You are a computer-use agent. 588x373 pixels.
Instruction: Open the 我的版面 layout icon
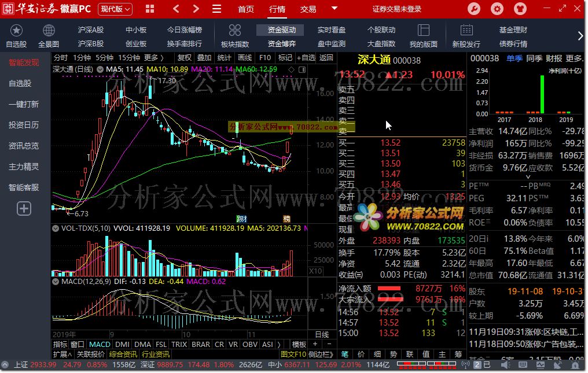click(424, 31)
